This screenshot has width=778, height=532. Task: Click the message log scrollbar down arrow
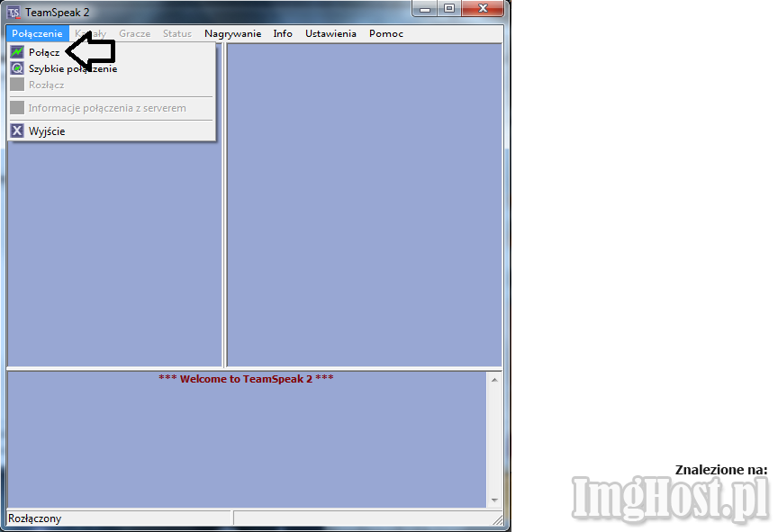494,500
